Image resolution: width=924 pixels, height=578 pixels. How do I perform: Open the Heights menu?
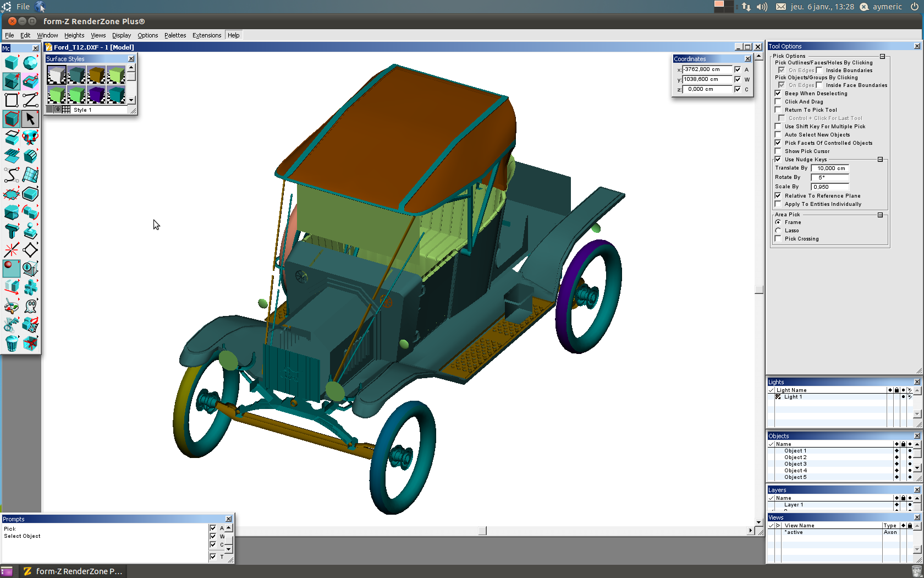74,35
